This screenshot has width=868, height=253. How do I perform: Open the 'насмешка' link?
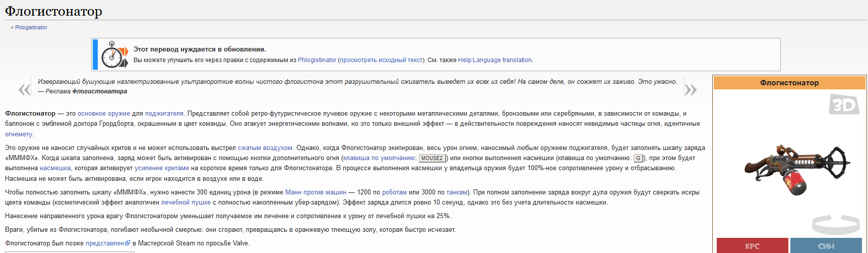pos(55,168)
